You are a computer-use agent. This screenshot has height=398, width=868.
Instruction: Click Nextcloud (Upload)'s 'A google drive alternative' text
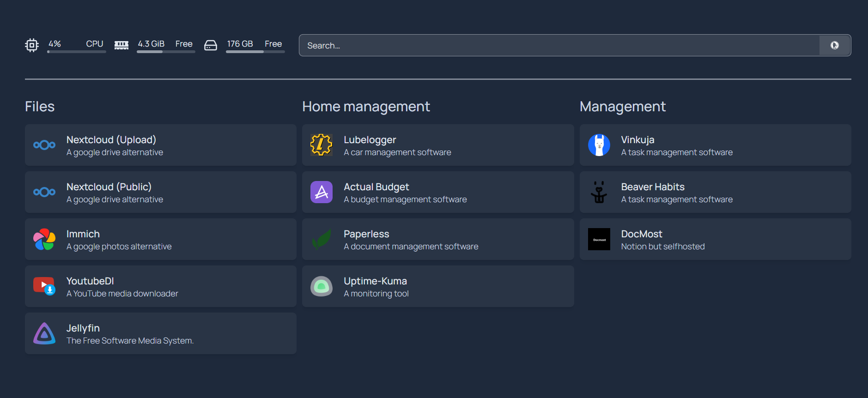[x=115, y=152]
